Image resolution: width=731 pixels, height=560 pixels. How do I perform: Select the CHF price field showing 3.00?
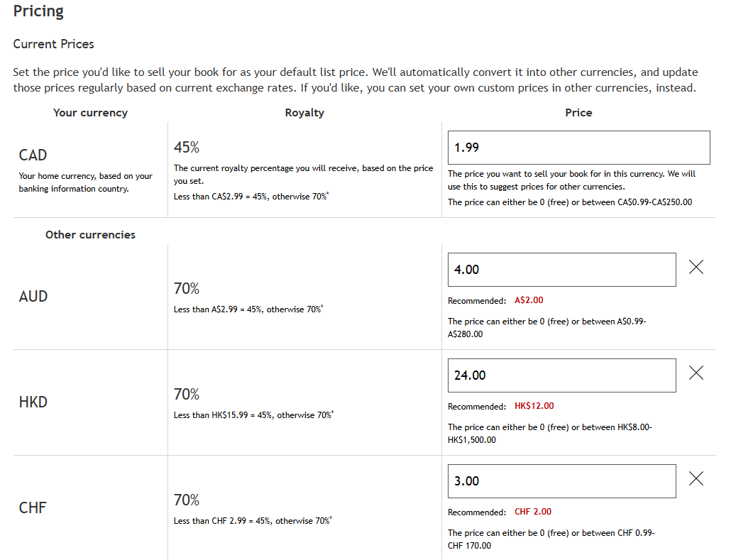561,481
